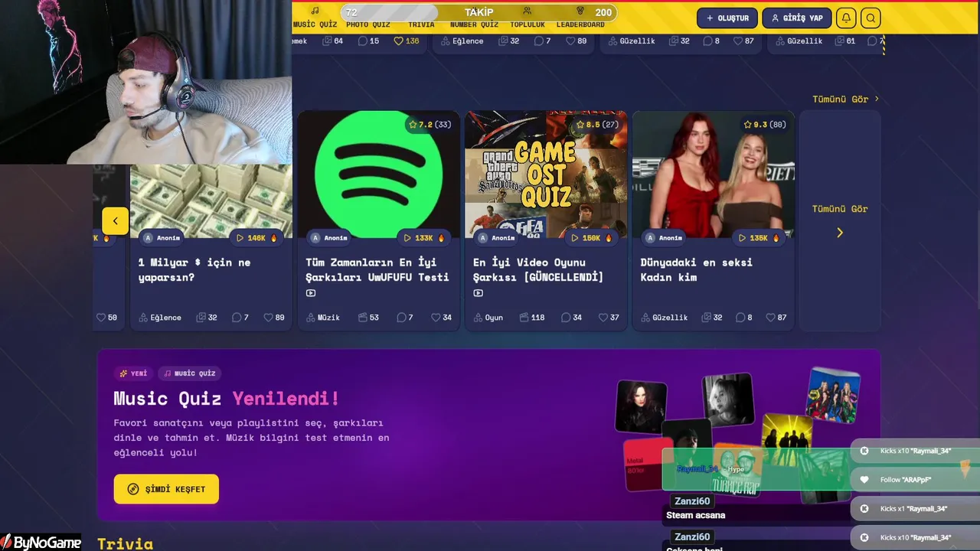Viewport: 980px width, 551px height.
Task: Open the Spotify logo quiz thumbnail
Action: (378, 174)
